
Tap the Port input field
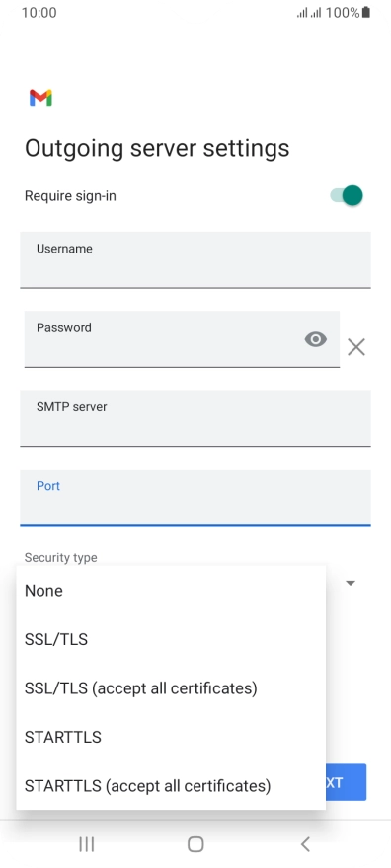coord(195,497)
